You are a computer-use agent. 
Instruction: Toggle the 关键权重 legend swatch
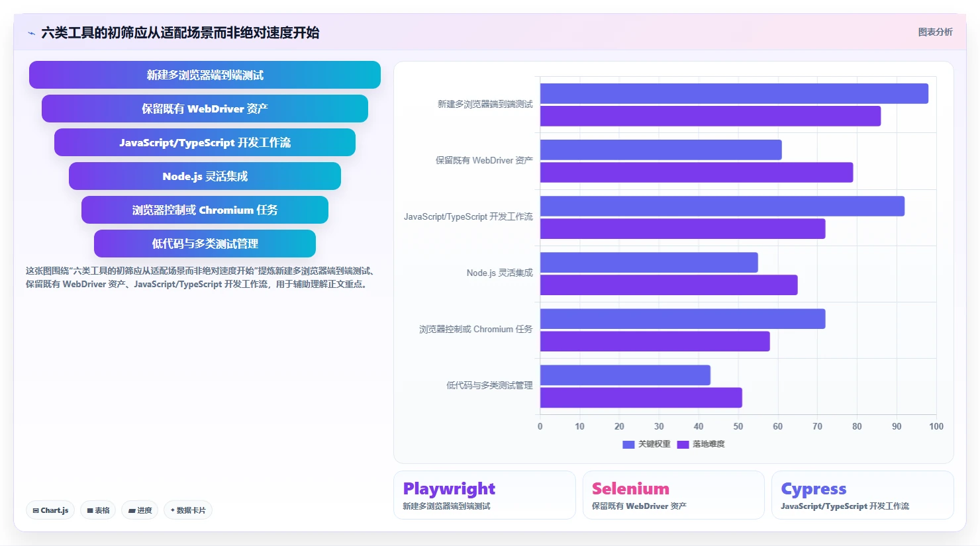click(628, 445)
